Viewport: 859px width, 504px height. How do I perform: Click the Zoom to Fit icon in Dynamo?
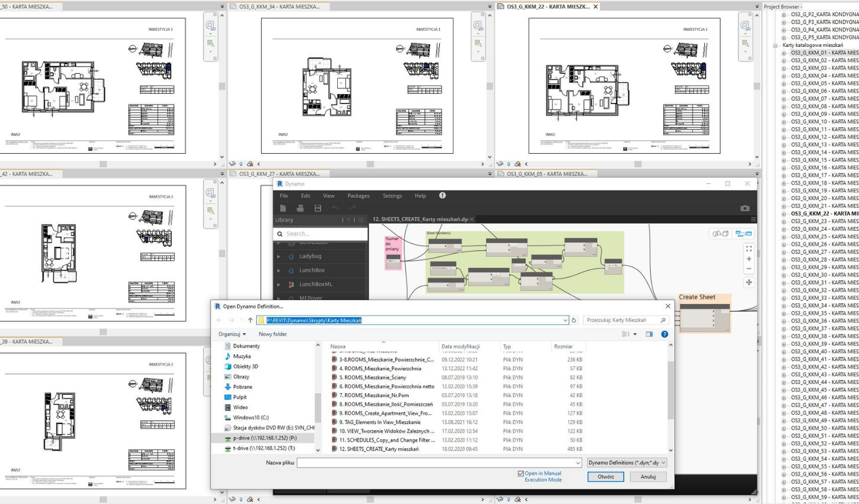tap(748, 249)
